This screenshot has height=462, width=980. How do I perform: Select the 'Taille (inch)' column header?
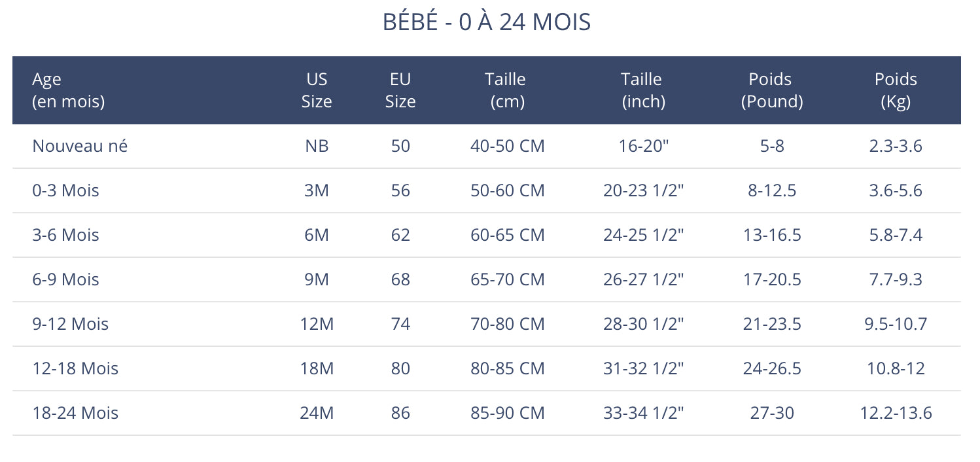click(x=641, y=90)
